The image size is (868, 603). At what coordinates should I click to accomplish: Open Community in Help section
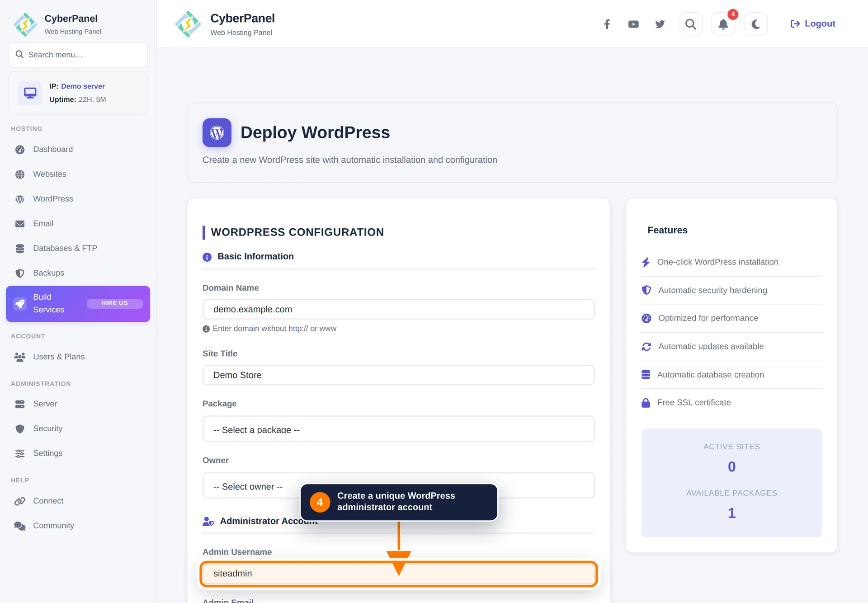point(78,526)
